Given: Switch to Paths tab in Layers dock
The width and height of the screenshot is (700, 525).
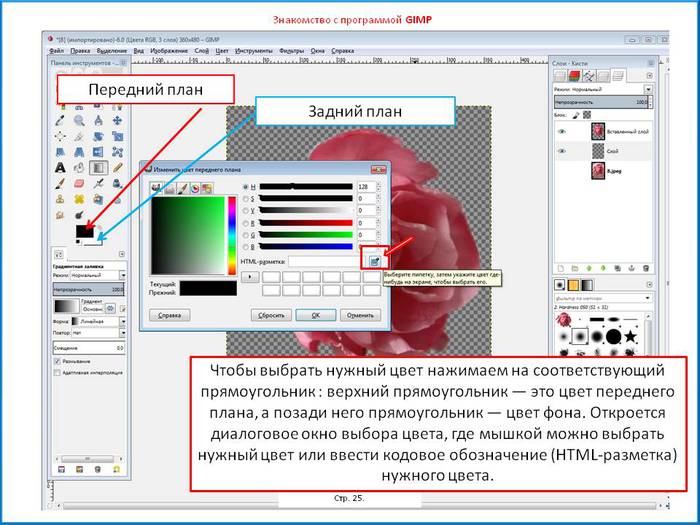Looking at the screenshot, I should pos(589,76).
